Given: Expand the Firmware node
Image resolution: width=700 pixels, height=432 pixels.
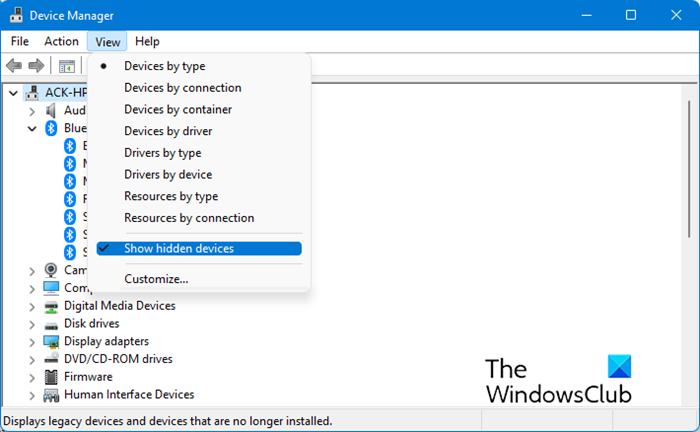Looking at the screenshot, I should (x=32, y=378).
